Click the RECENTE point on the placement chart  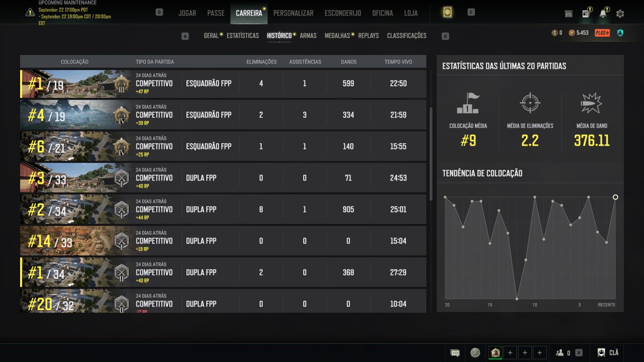coord(615,197)
